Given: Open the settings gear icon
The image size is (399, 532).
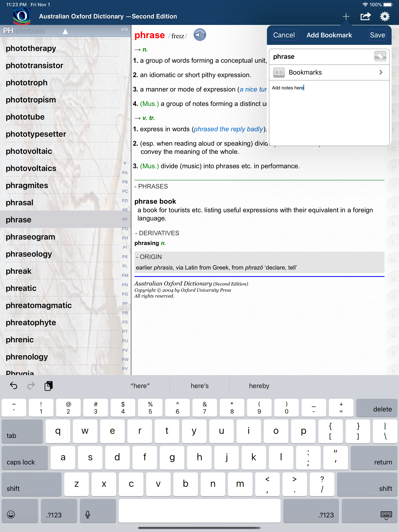Looking at the screenshot, I should [x=385, y=16].
